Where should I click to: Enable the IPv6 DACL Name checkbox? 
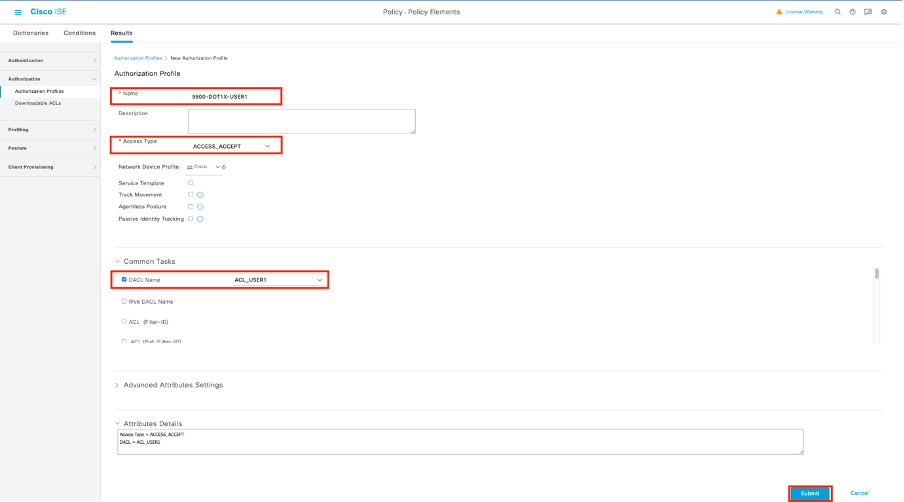[x=124, y=301]
